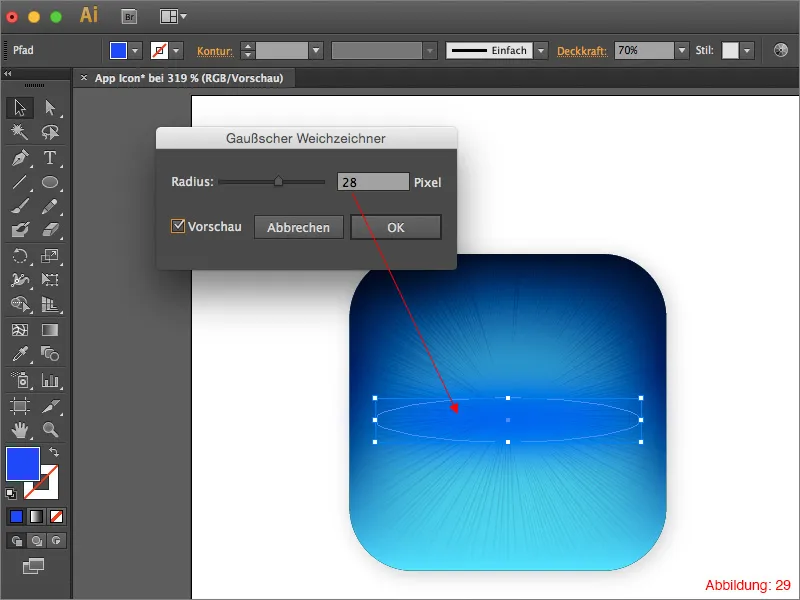Open the Einfach brush definition dropdown
The height and width of the screenshot is (600, 800).
[541, 51]
